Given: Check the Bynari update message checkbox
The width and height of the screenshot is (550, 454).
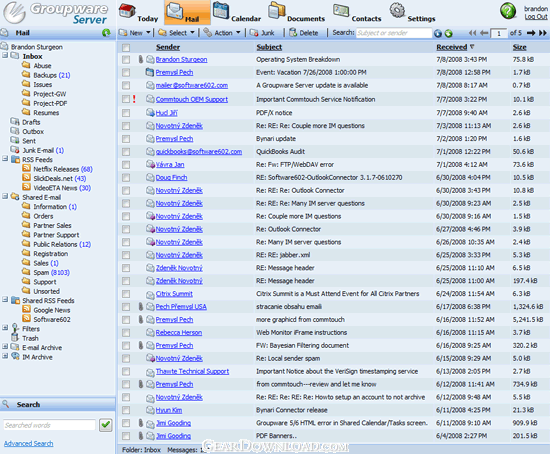Looking at the screenshot, I should pyautogui.click(x=126, y=139).
